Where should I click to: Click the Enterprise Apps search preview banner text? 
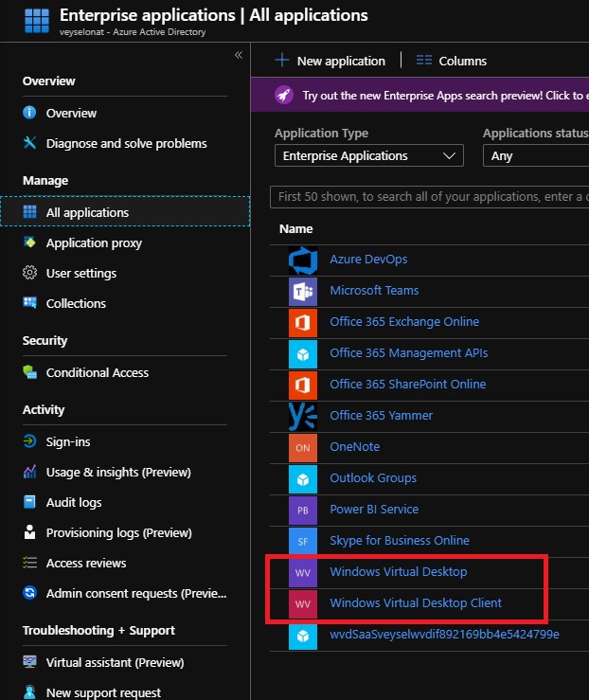pos(445,96)
